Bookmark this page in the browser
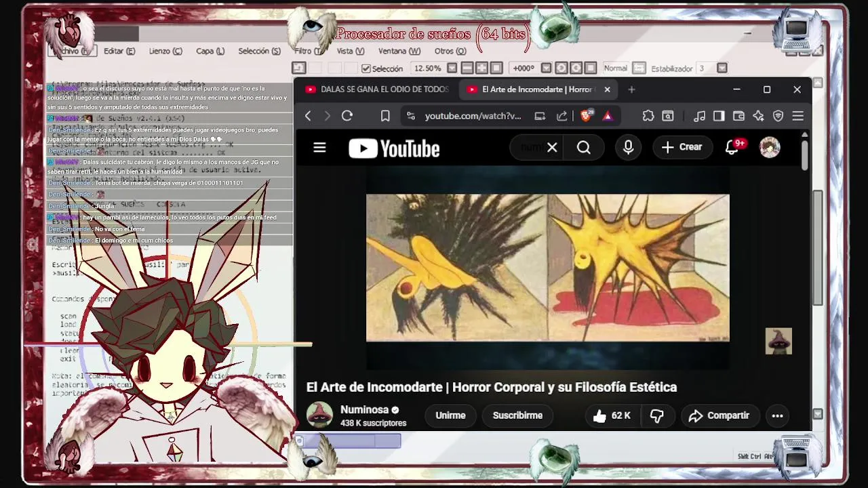The width and height of the screenshot is (868, 488). tap(385, 116)
